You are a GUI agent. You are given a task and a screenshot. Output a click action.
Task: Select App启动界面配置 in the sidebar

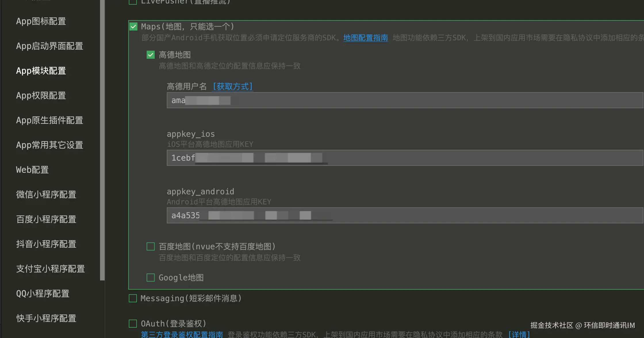tap(49, 46)
